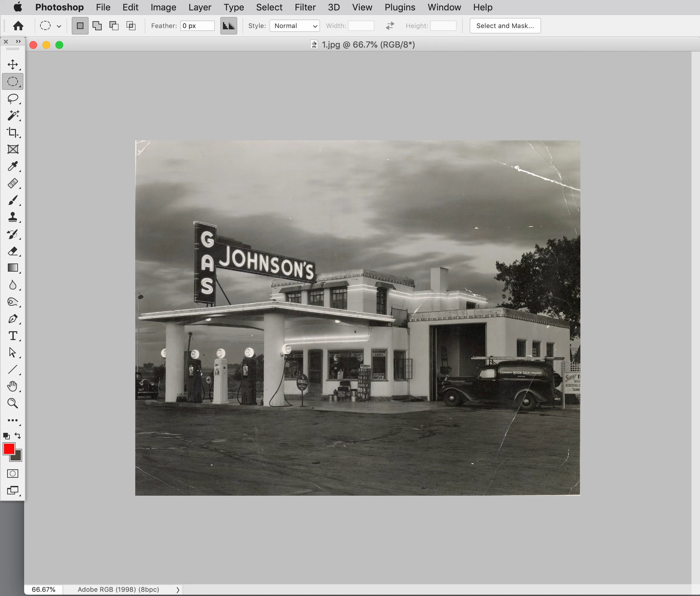Select the Move tool

click(x=13, y=64)
